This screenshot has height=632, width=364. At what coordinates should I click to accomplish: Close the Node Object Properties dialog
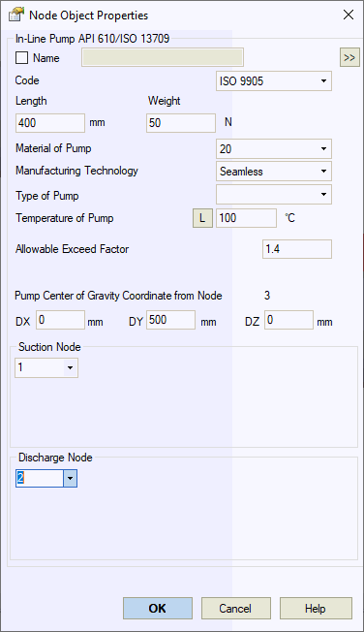pos(348,15)
